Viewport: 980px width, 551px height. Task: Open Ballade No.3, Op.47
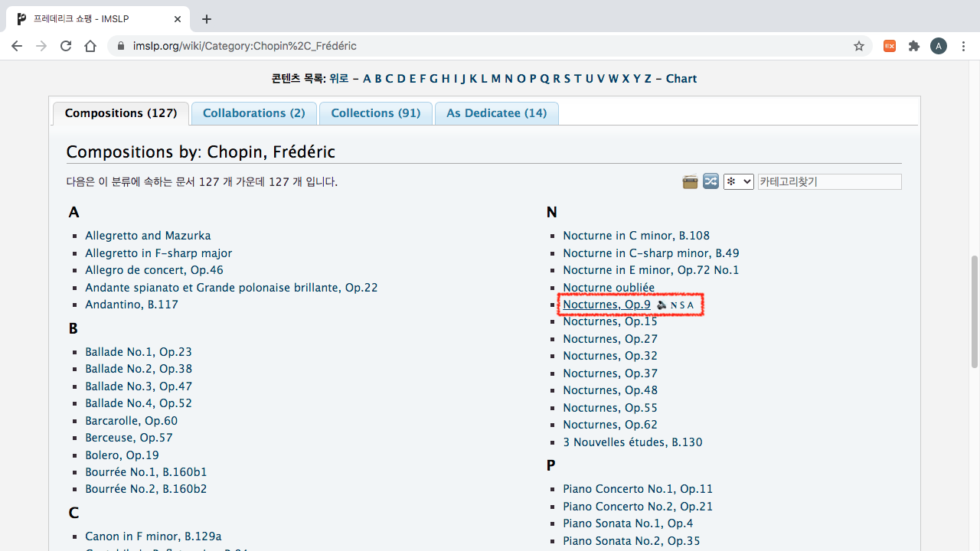[139, 386]
